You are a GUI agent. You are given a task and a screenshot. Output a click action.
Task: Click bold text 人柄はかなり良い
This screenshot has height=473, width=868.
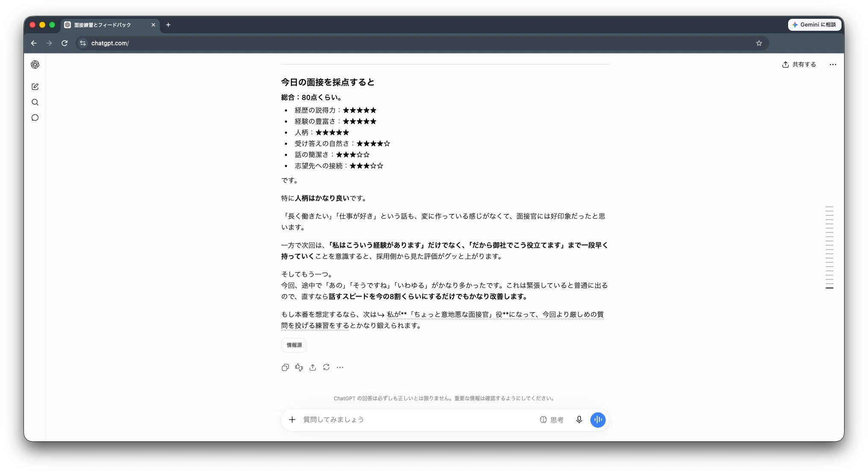(322, 198)
